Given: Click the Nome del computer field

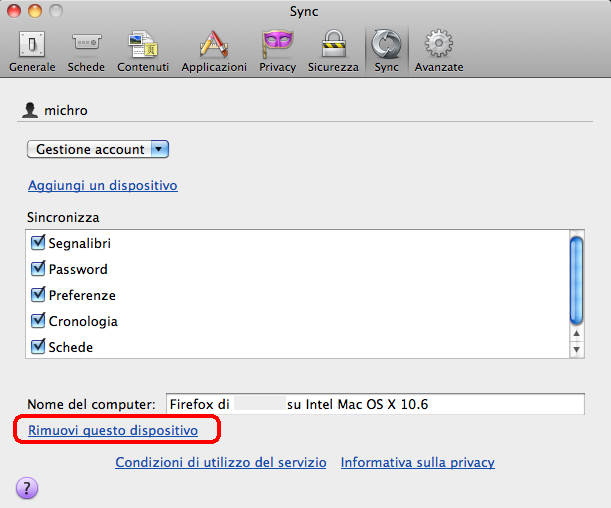Looking at the screenshot, I should coord(375,404).
